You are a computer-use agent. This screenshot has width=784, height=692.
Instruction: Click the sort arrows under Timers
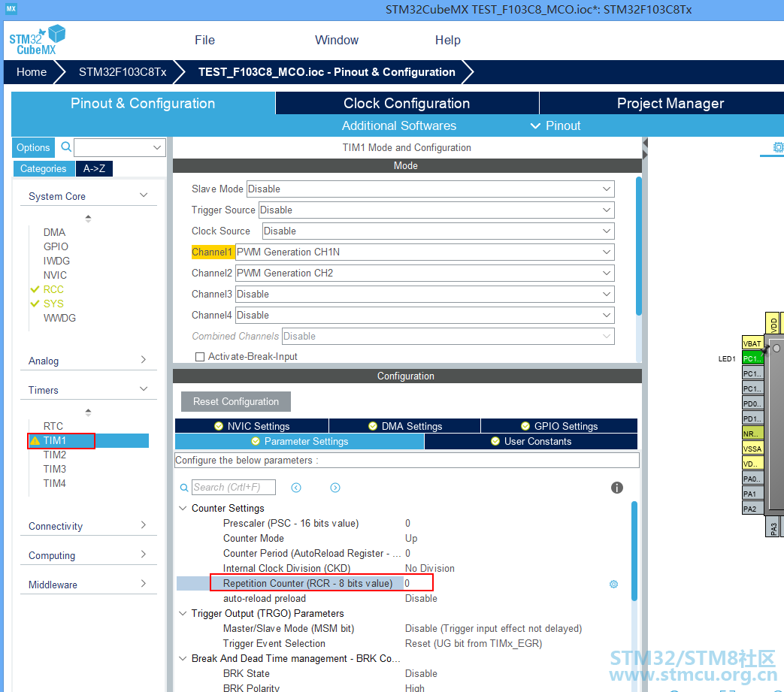tap(88, 412)
